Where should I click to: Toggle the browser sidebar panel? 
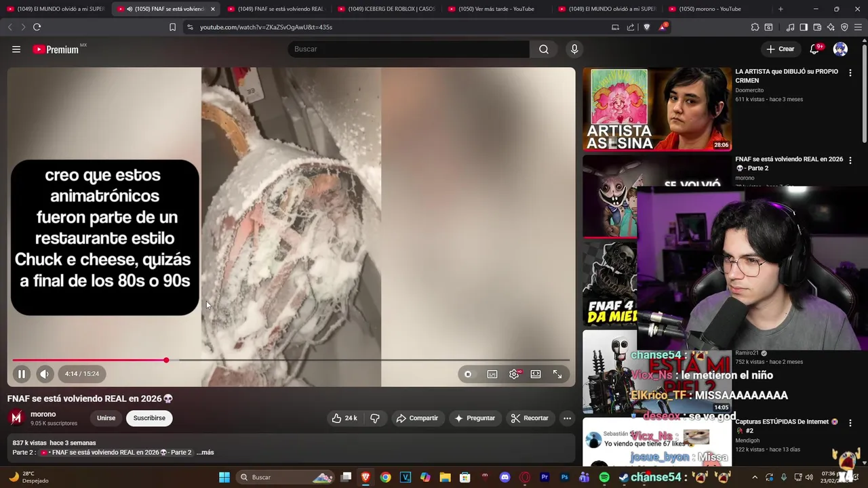coord(804,27)
